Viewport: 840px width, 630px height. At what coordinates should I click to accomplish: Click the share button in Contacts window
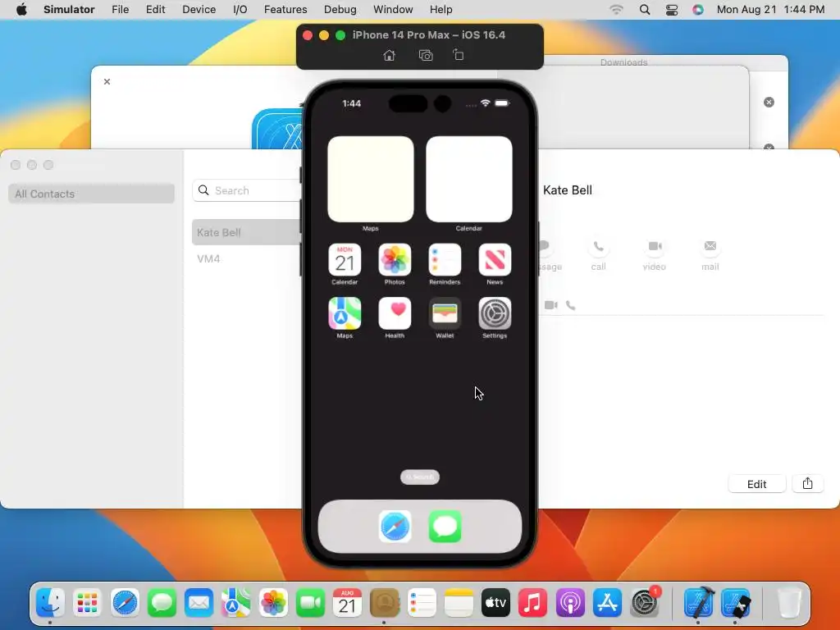(x=808, y=484)
